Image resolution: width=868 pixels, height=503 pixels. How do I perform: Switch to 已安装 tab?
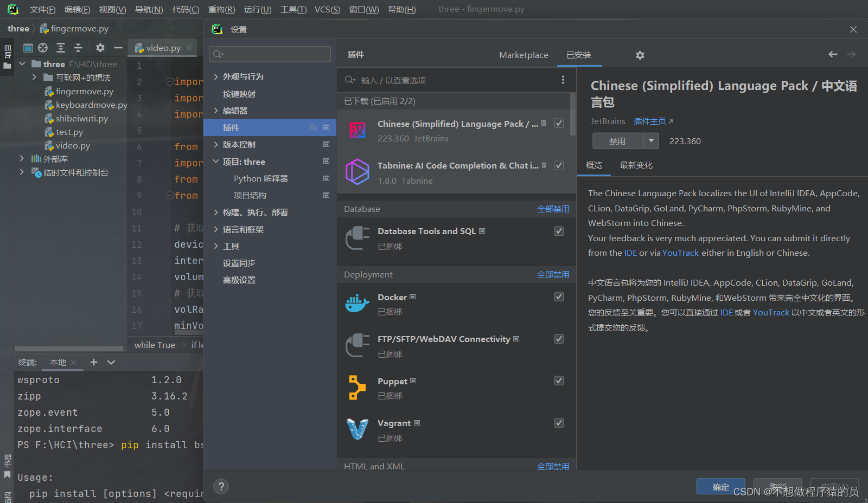(579, 55)
